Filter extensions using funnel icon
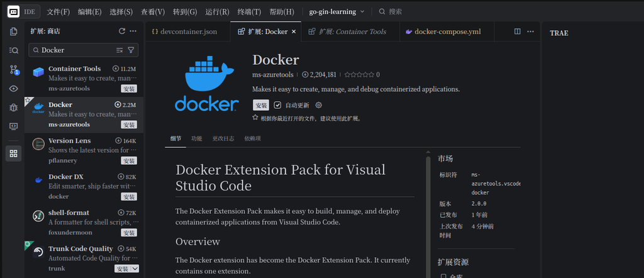The image size is (644, 278). 131,50
